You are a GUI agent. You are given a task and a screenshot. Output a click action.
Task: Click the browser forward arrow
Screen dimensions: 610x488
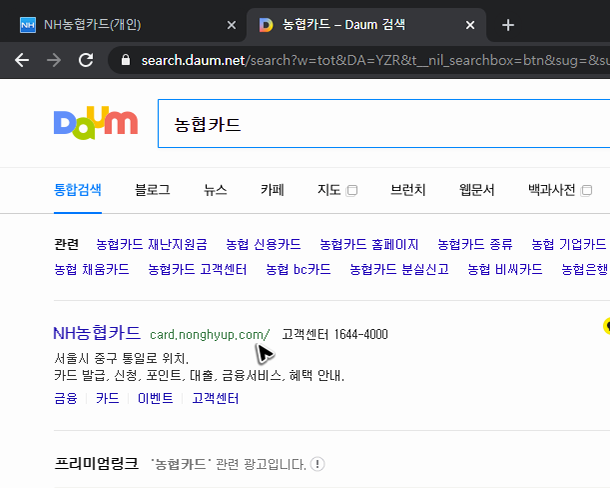[x=54, y=60]
